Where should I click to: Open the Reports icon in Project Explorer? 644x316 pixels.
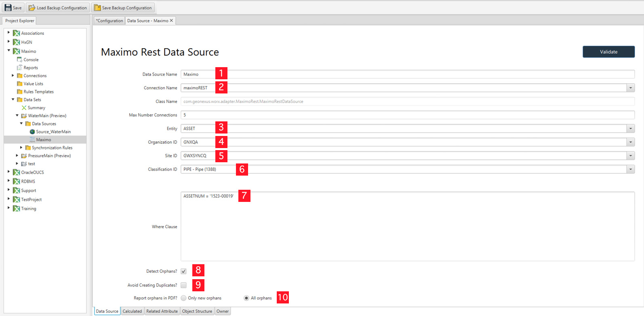19,68
